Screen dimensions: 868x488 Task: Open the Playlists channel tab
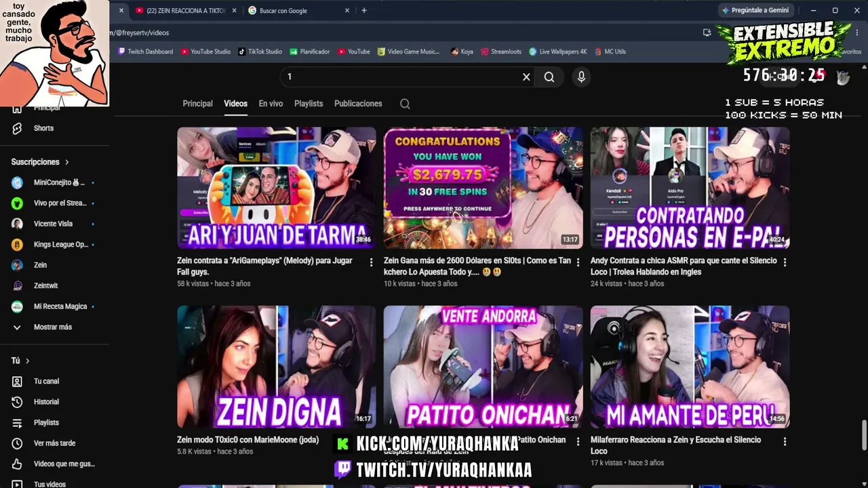tap(309, 104)
